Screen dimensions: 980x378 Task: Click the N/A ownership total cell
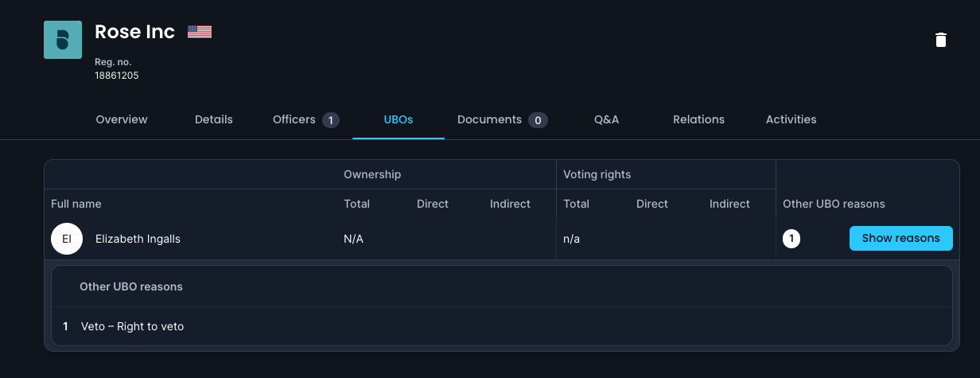coord(353,239)
